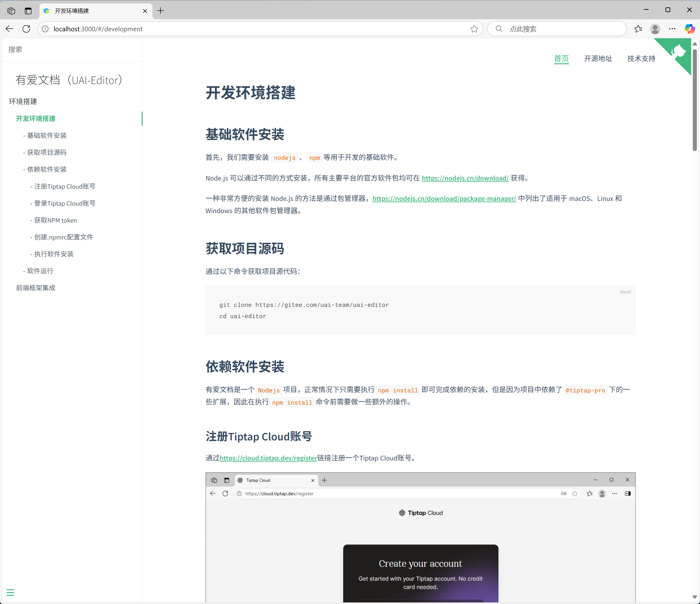View site information icon in address bar
Viewport: 700px width, 604px height.
click(45, 29)
